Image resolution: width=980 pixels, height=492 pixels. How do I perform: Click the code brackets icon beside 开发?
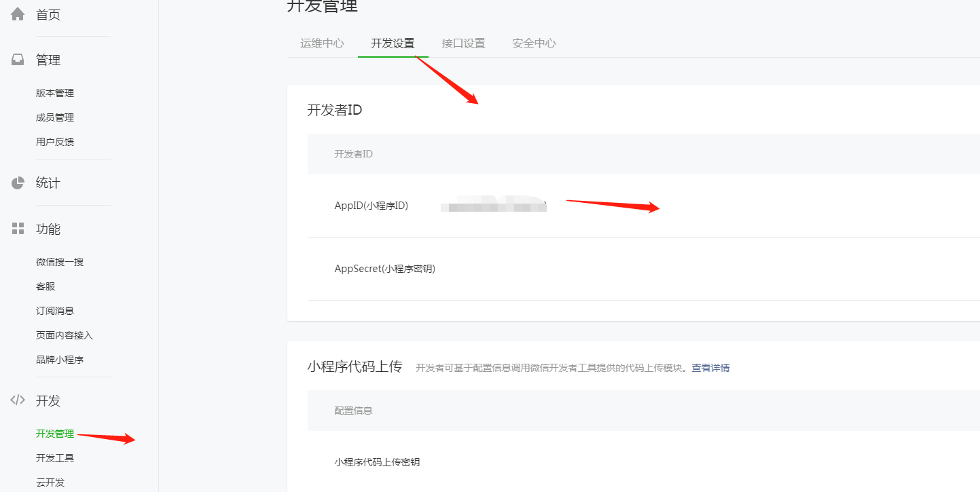point(18,400)
